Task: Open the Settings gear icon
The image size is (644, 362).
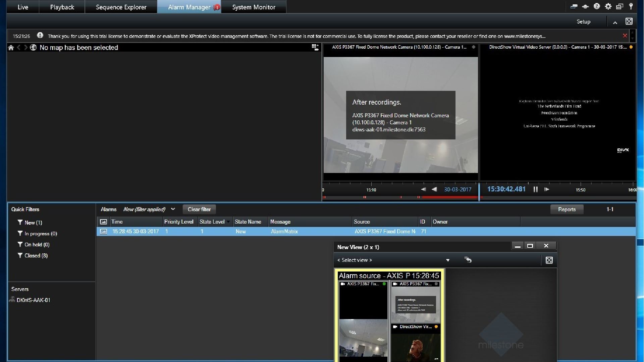Action: click(x=608, y=6)
